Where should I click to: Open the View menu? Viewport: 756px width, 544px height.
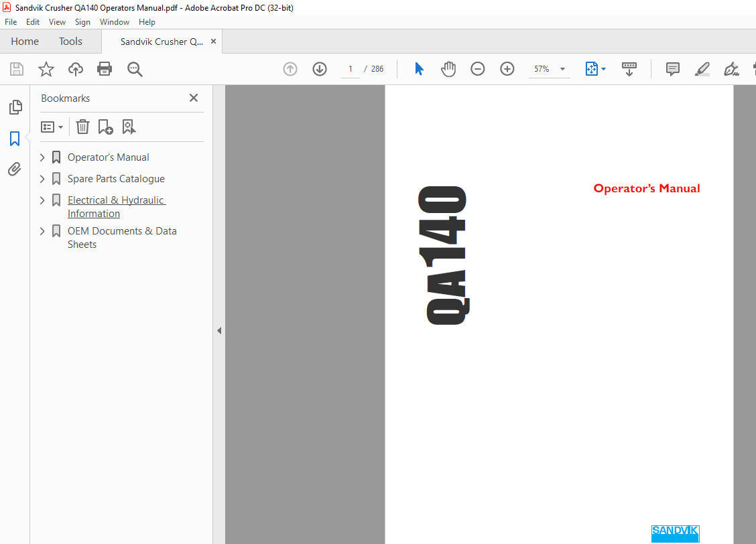(57, 21)
